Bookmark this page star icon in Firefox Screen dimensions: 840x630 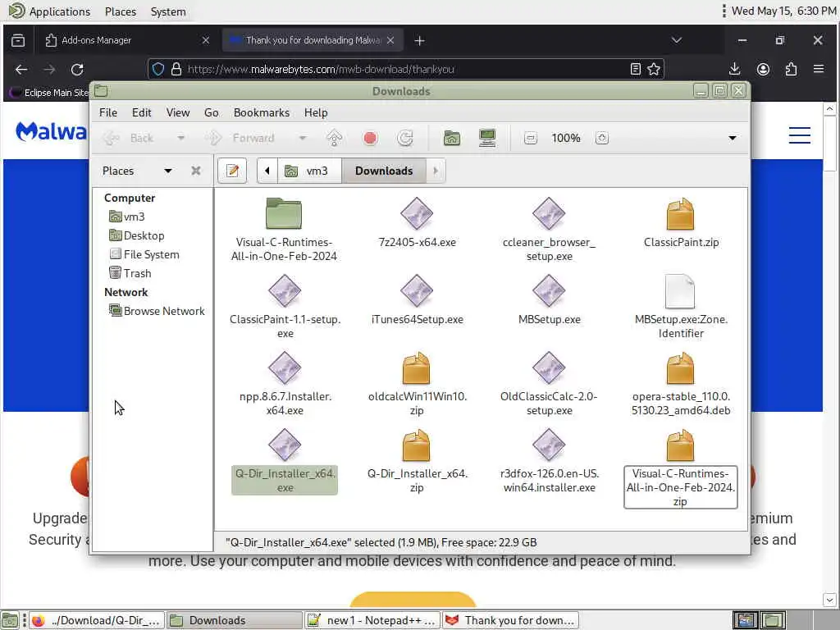pyautogui.click(x=654, y=69)
